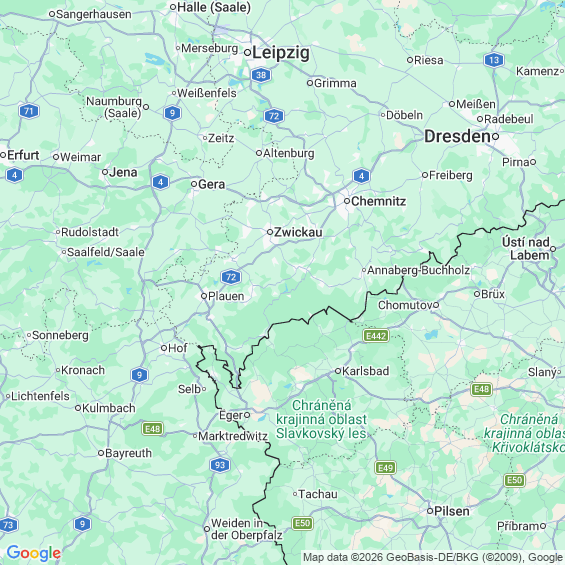Click the E442 route shield

coord(376,336)
